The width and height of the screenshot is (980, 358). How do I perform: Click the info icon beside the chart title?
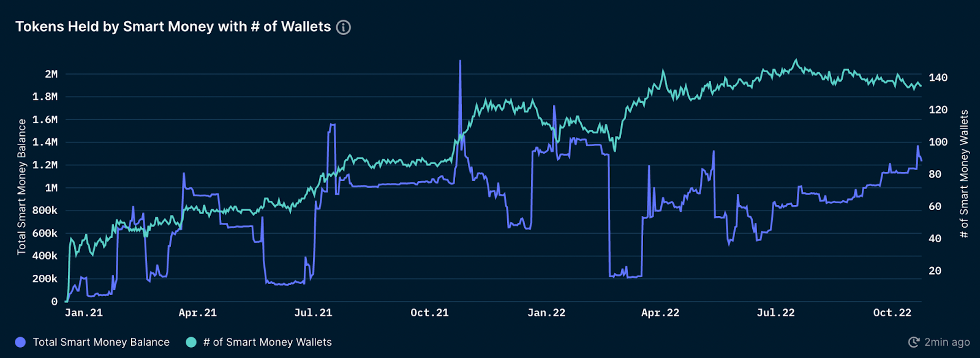tap(344, 27)
